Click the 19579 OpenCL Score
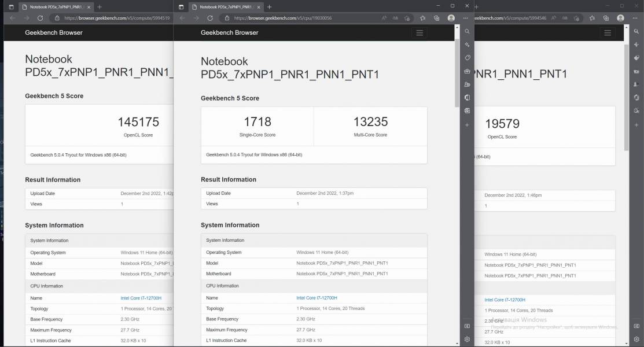Screen dimensions: 644x347 [x=502, y=124]
